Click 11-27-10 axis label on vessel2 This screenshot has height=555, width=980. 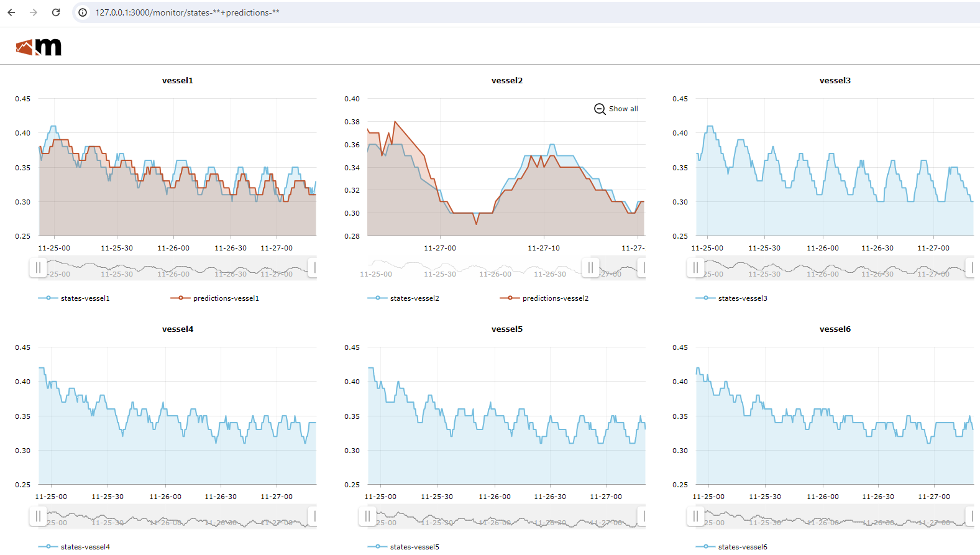tap(544, 248)
